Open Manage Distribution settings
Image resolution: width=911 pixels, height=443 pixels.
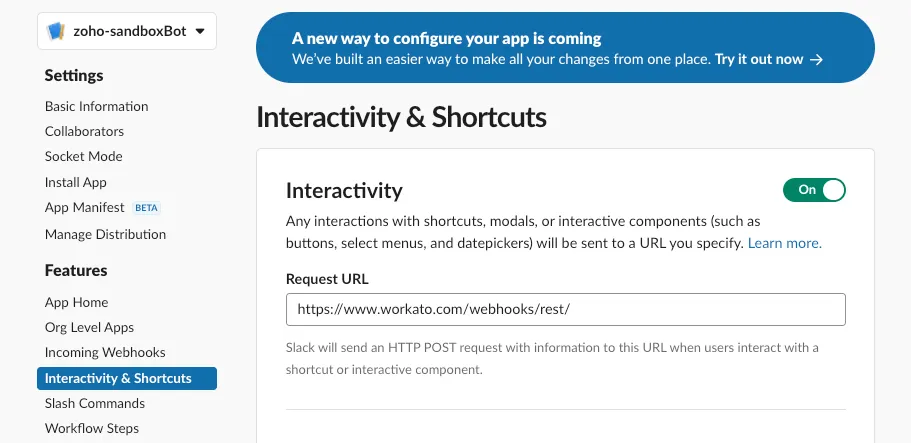(105, 234)
